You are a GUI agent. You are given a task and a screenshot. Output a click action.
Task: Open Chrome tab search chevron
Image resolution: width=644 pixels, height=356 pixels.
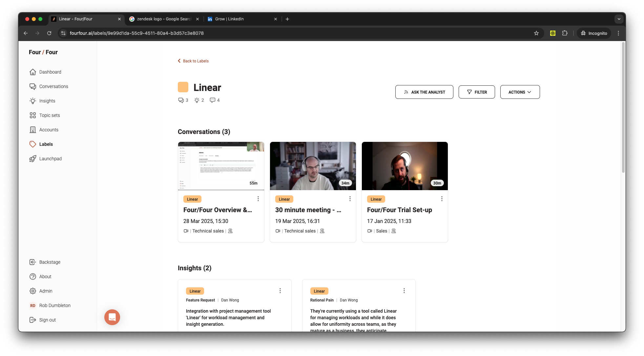619,19
